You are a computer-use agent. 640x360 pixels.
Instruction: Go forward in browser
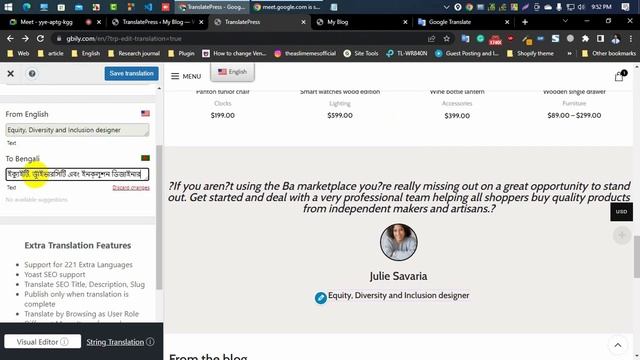(x=25, y=38)
